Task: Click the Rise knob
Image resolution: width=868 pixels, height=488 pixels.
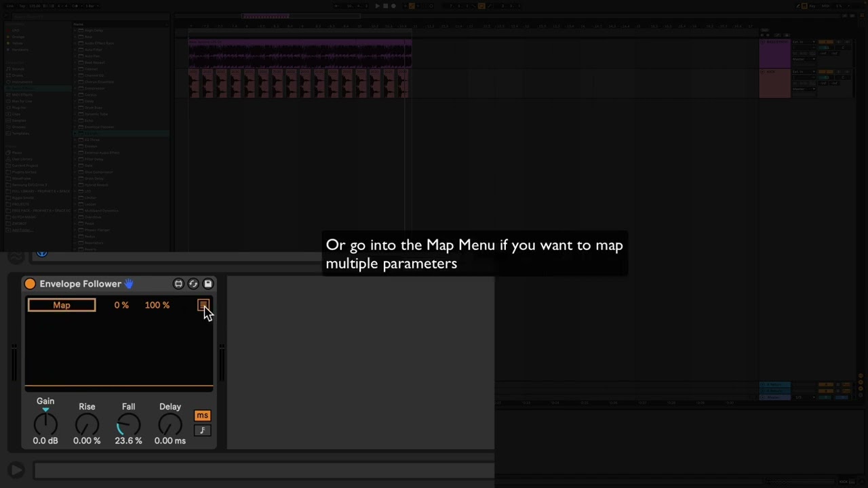Action: 87,424
